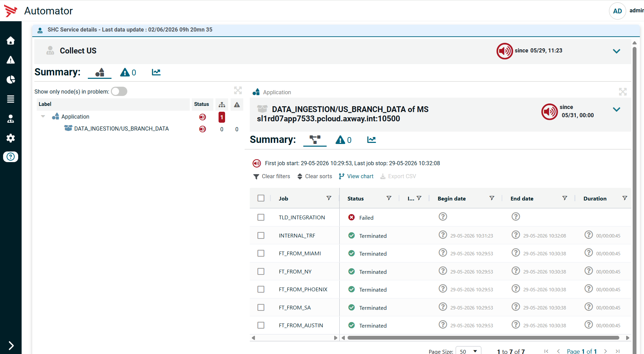Select Application row in the tree
The width and height of the screenshot is (644, 354).
[x=75, y=117]
